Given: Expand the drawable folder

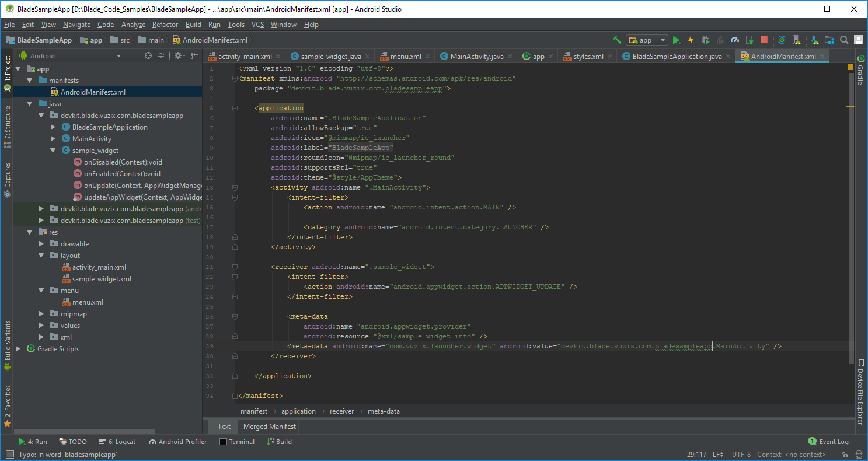Looking at the screenshot, I should [x=41, y=244].
